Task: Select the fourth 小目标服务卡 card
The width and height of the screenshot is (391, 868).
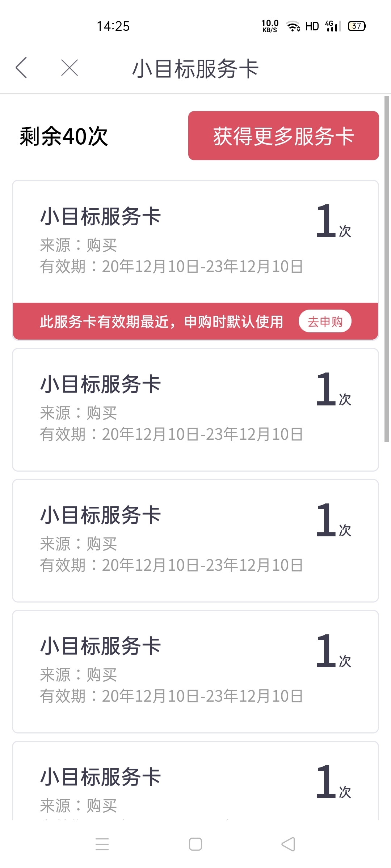Action: click(x=195, y=672)
